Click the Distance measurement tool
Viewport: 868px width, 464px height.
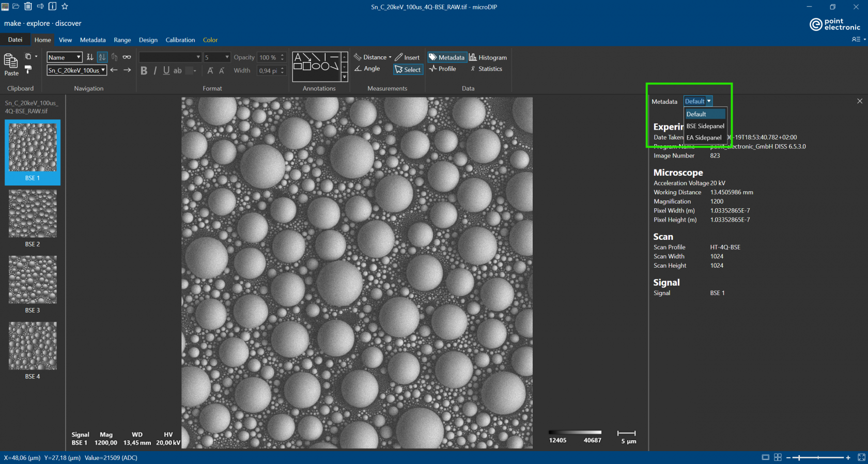[x=370, y=57]
